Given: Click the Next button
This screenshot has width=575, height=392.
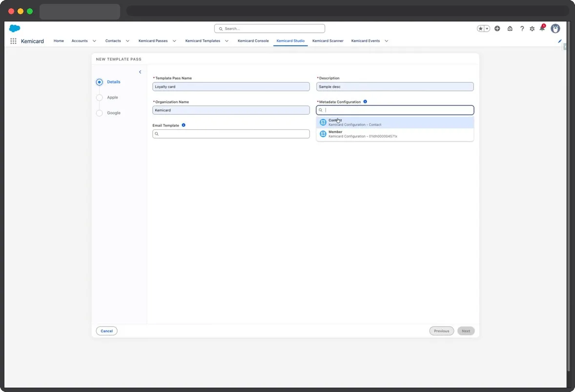Looking at the screenshot, I should [x=466, y=331].
